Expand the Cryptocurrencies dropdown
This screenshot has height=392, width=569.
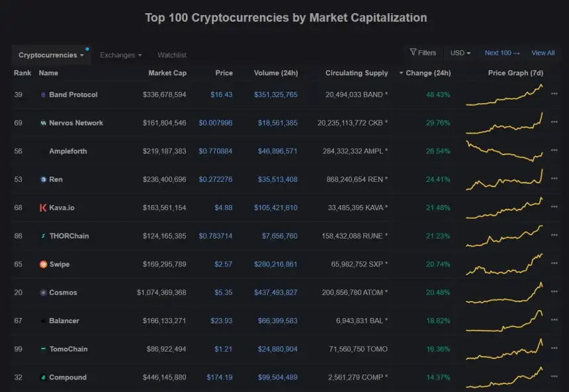pyautogui.click(x=51, y=56)
